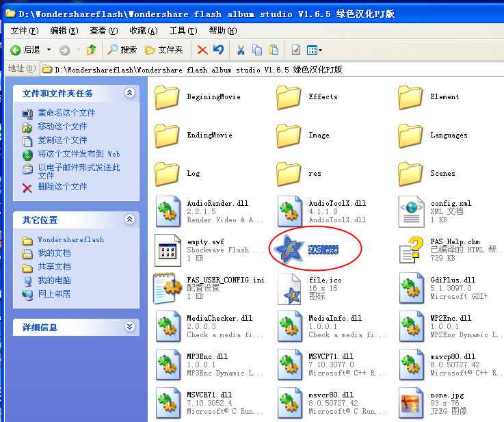Click the MSVCP71.dll file name

(331, 356)
